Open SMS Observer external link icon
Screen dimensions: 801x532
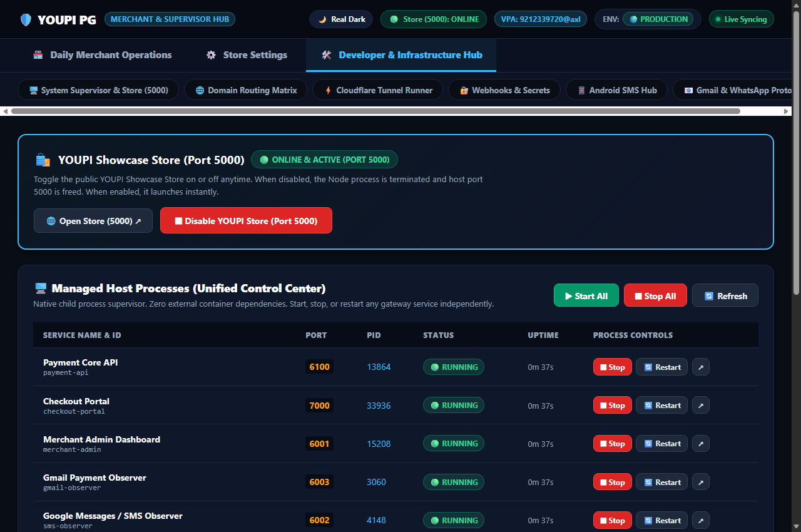coord(701,521)
